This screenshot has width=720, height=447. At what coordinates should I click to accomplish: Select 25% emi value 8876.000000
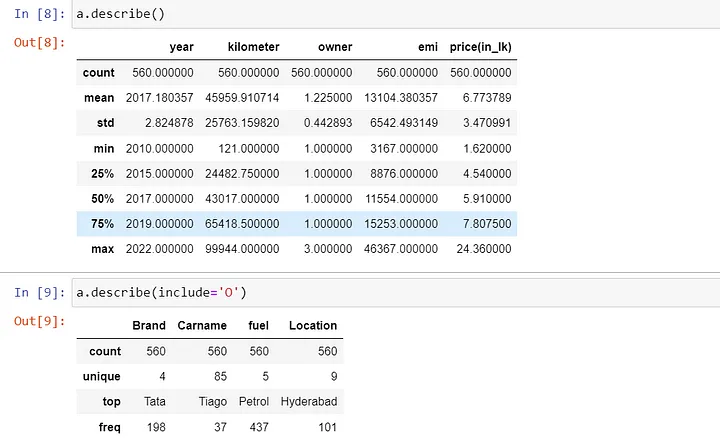[x=404, y=174]
